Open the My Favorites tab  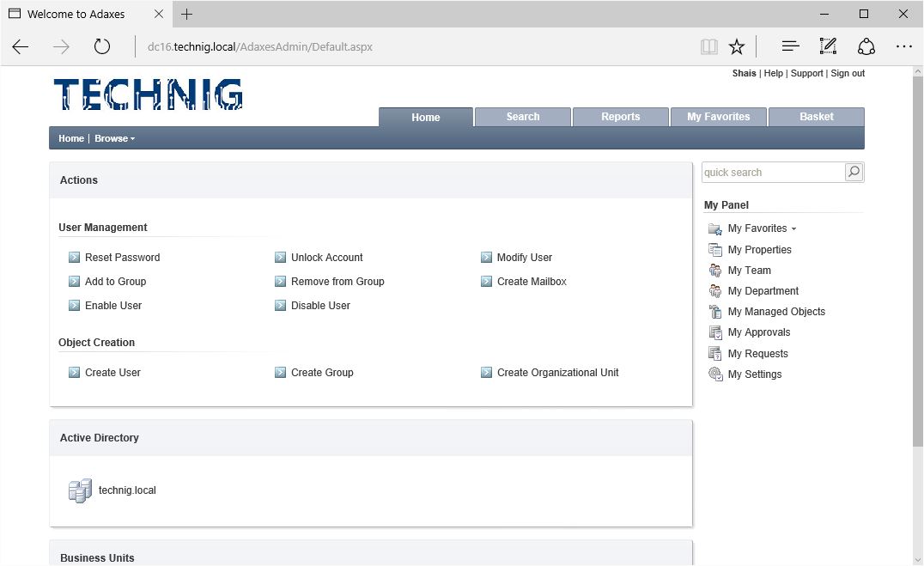click(x=719, y=117)
